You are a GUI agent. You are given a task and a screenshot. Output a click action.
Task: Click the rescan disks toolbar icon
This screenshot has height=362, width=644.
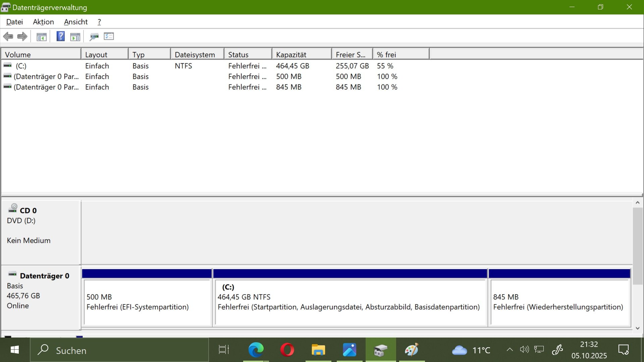click(94, 37)
